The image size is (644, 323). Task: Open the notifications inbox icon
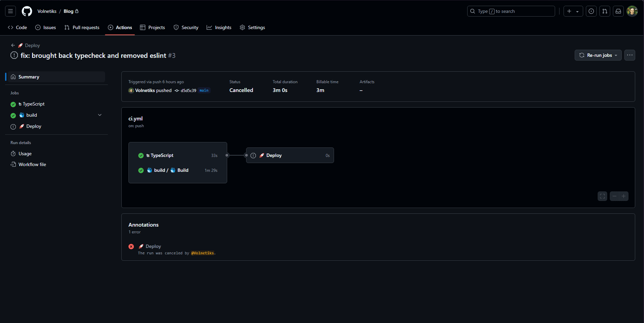pos(618,11)
